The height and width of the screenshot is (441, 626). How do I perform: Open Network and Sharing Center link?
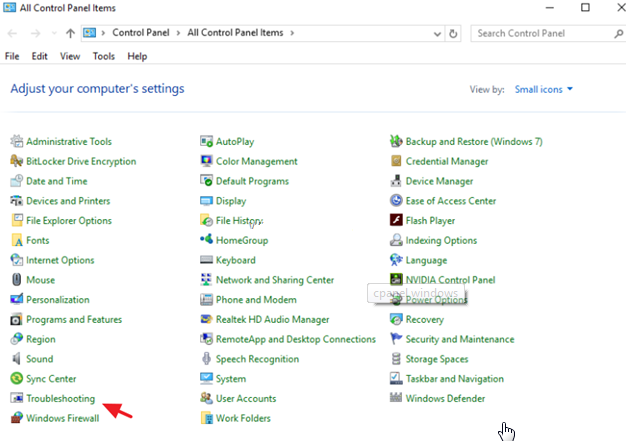pos(274,280)
